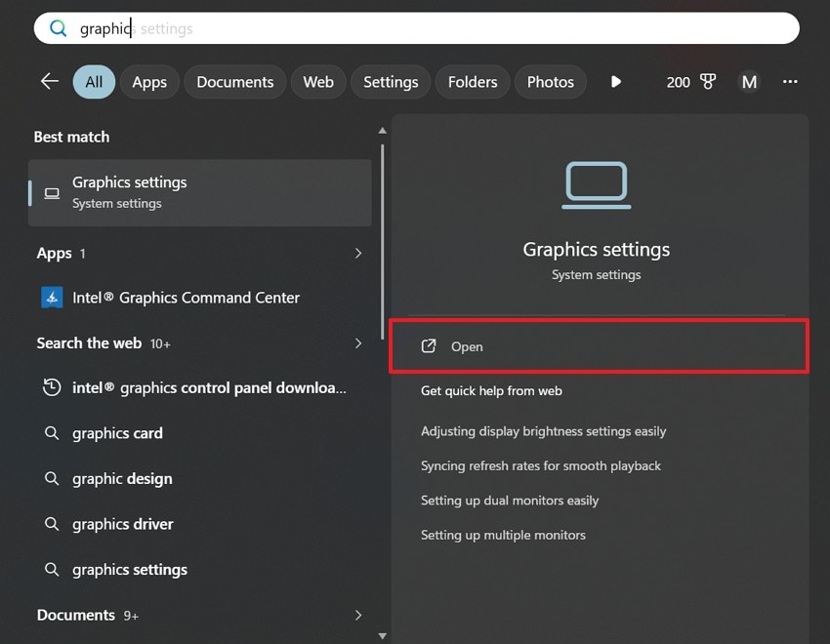Click the Open external-link icon

[x=429, y=346]
